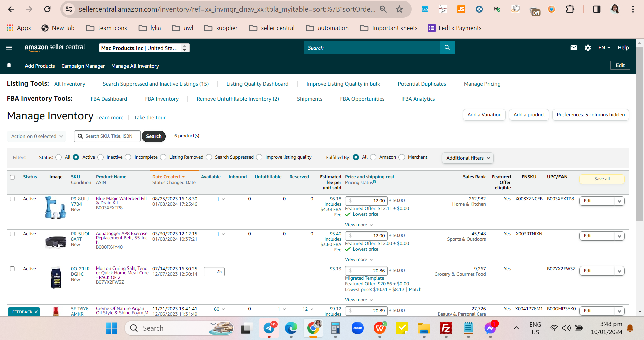Image resolution: width=644 pixels, height=340 pixels.
Task: Click the Chrome profile avatar
Action: pos(615,9)
